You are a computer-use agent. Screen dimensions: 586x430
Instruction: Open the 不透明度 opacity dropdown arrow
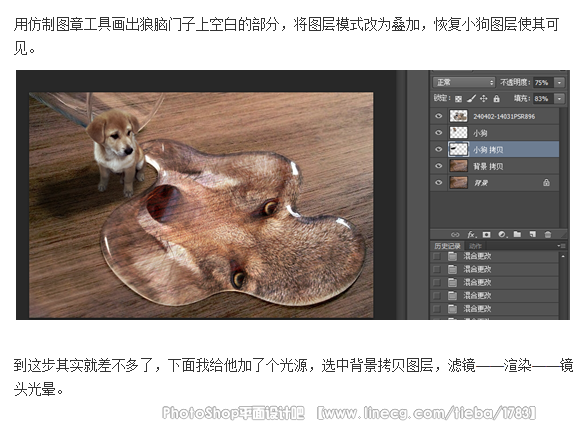click(559, 83)
